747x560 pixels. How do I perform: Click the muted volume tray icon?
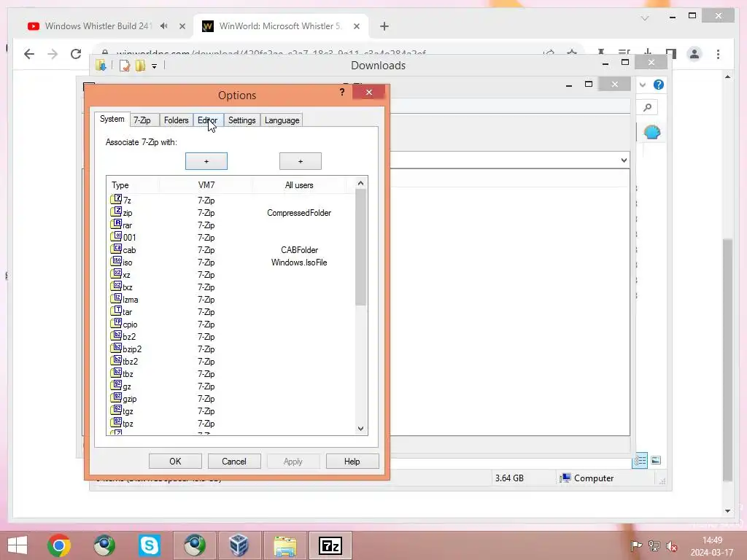[x=672, y=545]
